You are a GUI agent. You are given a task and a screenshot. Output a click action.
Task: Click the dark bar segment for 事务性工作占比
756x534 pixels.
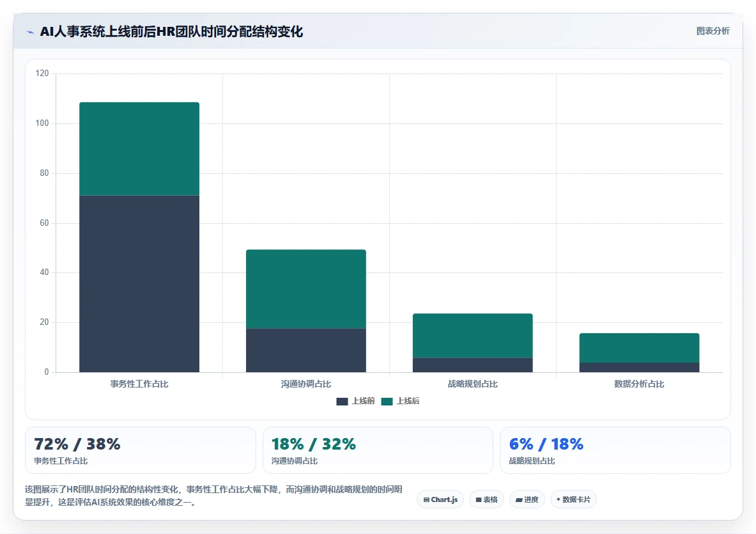(x=139, y=284)
